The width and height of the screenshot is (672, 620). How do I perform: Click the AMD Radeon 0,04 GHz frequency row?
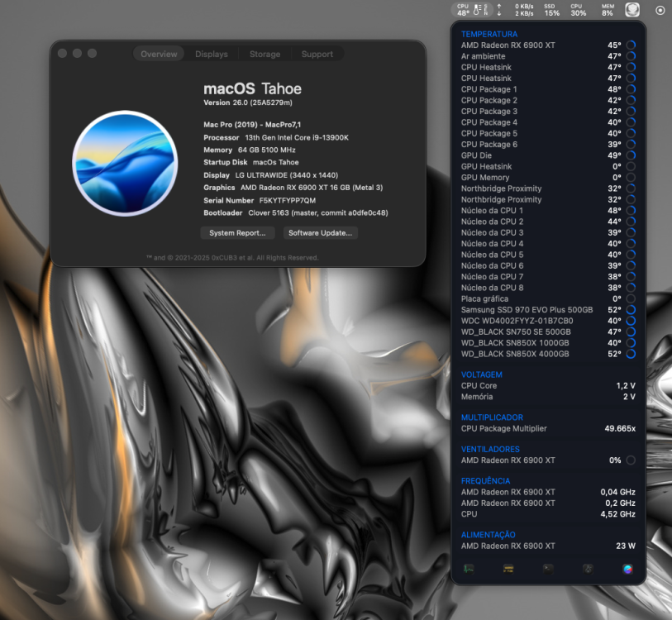tap(548, 492)
